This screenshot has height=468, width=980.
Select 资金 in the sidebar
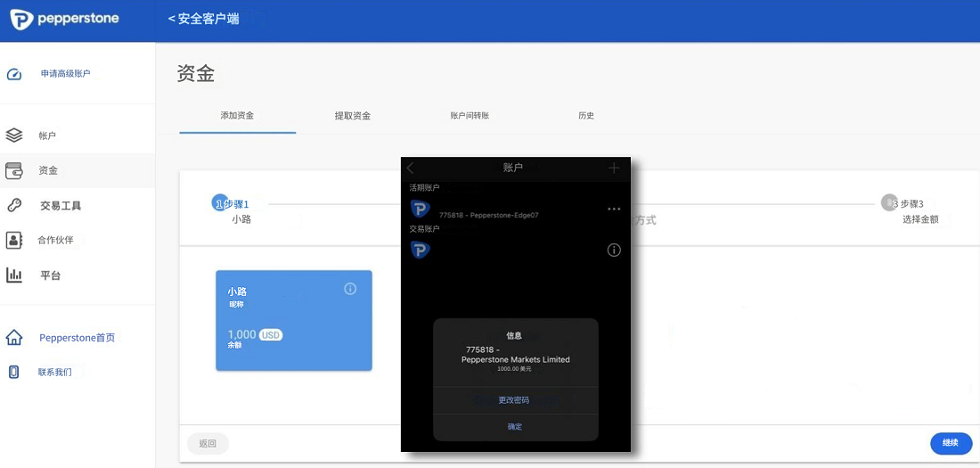click(x=48, y=170)
